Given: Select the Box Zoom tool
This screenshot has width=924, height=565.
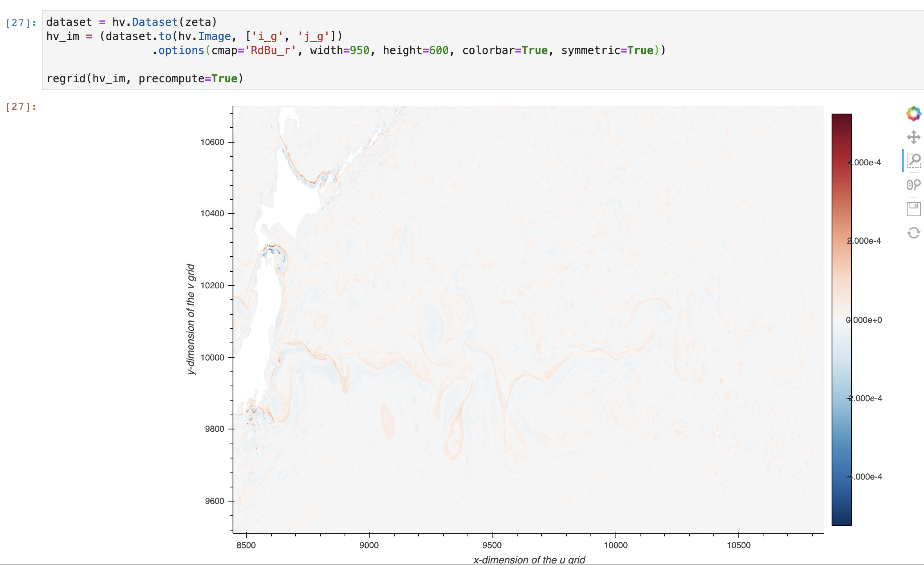Looking at the screenshot, I should coord(913,160).
